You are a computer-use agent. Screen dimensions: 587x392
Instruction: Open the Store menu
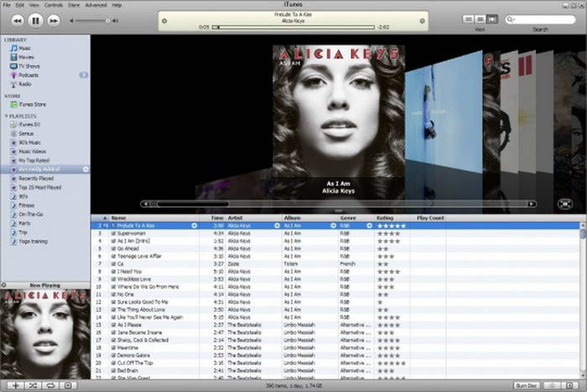click(x=74, y=5)
